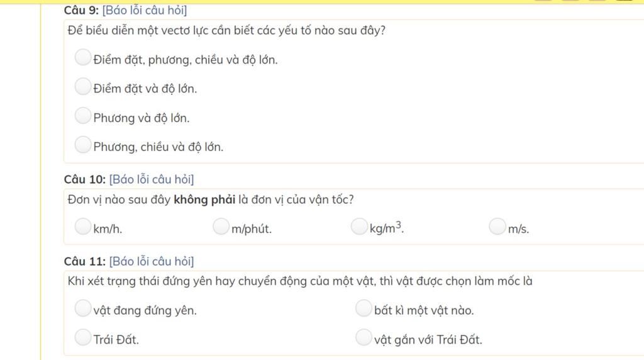Click the Câu 10 question about vận tốc
This screenshot has width=644, height=360.
click(x=210, y=200)
